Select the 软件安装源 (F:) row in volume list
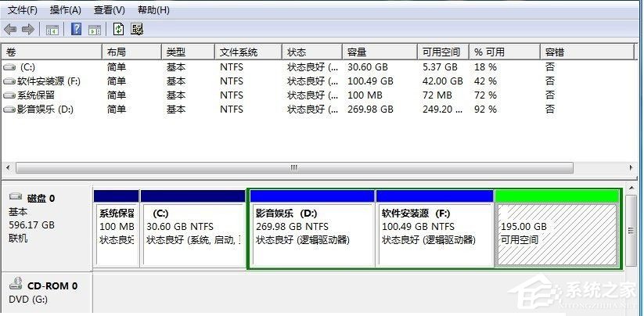The width and height of the screenshot is (644, 316). [49, 81]
